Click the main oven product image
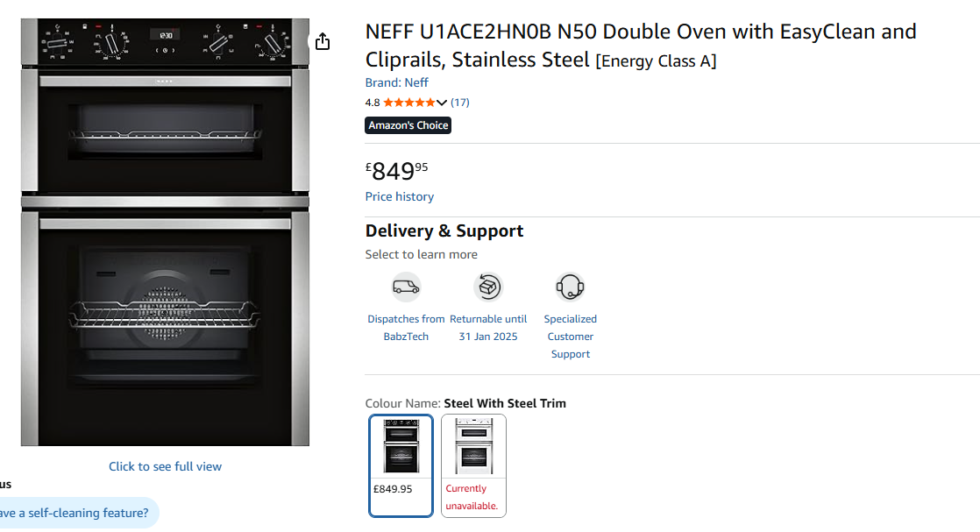980x532 pixels. (x=165, y=232)
